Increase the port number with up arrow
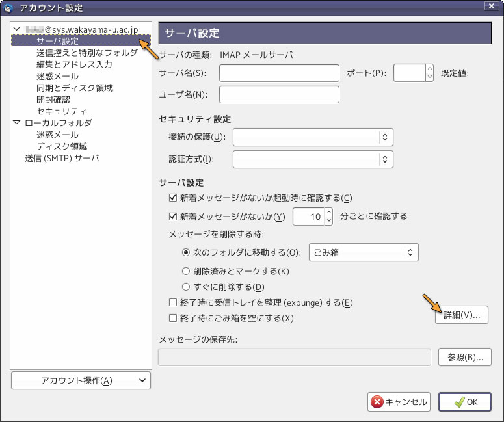504x422 pixels. click(x=430, y=69)
